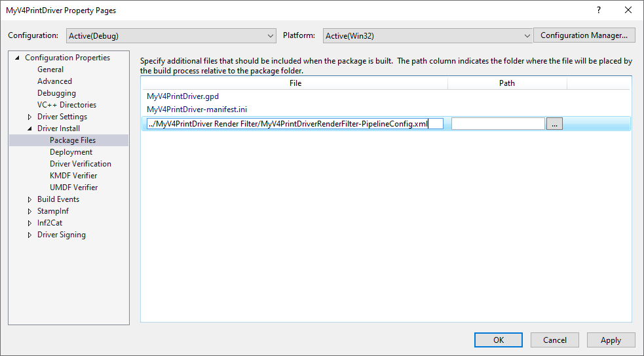644x356 pixels.
Task: Select the Driver Install tree item
Action: tap(59, 129)
